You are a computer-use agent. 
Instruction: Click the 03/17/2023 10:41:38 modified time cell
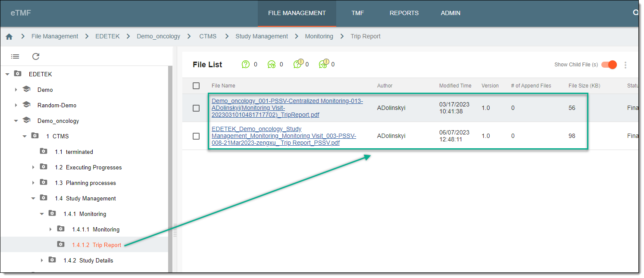pyautogui.click(x=454, y=108)
